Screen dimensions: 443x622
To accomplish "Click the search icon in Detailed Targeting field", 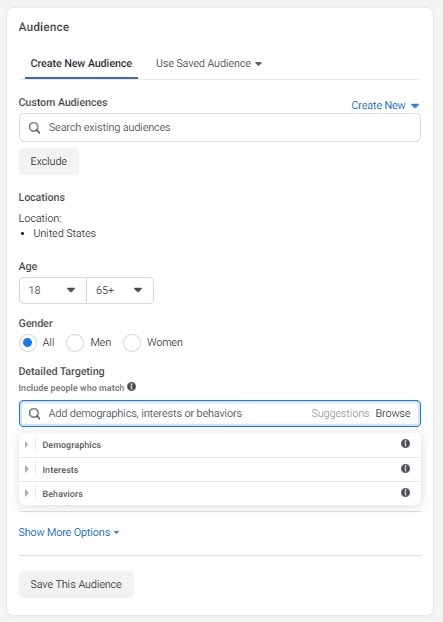I will 35,414.
